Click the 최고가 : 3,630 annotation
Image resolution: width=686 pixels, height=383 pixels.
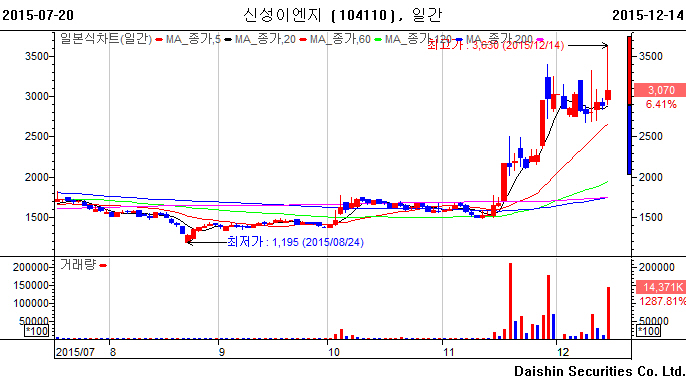(x=495, y=46)
